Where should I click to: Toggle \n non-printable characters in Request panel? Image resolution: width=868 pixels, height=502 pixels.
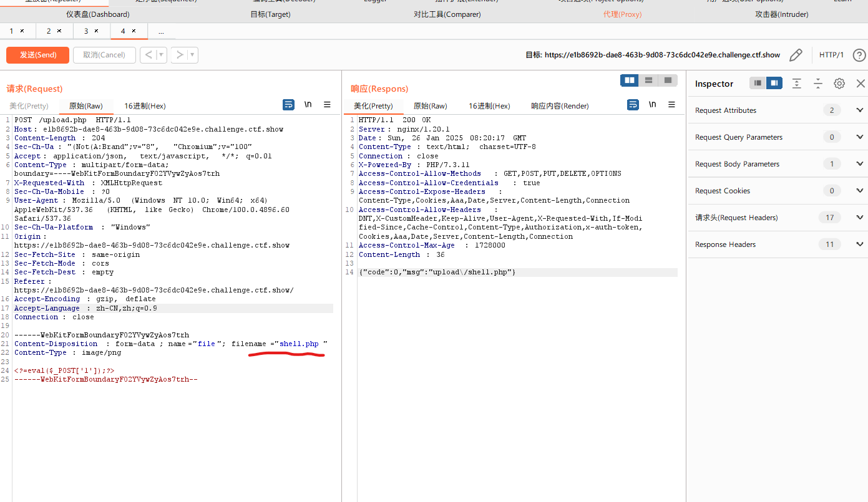(308, 105)
